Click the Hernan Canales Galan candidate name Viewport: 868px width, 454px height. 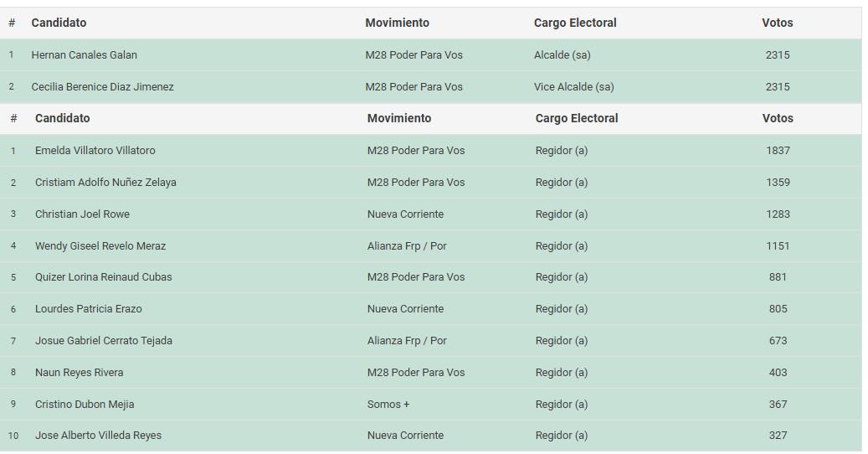[x=84, y=55]
